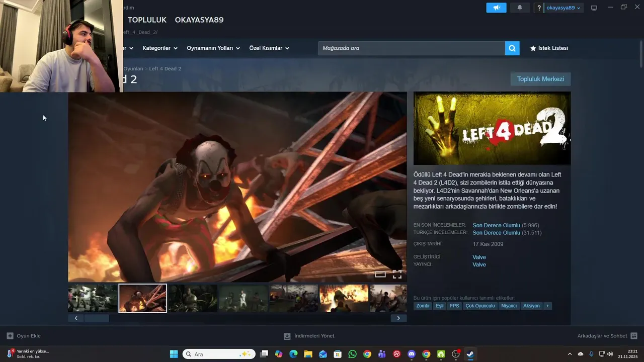Open the microphone tray icon
The width and height of the screenshot is (644, 362).
[x=591, y=354]
